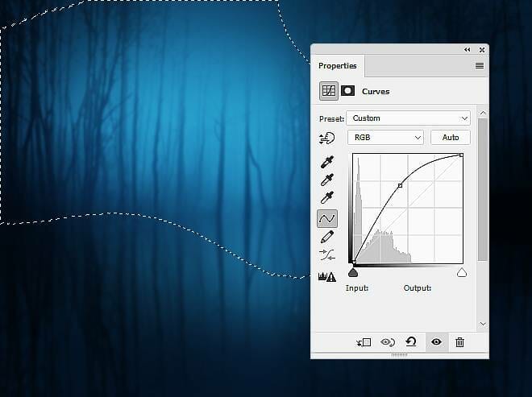Toggle clip to layer button

coord(364,342)
